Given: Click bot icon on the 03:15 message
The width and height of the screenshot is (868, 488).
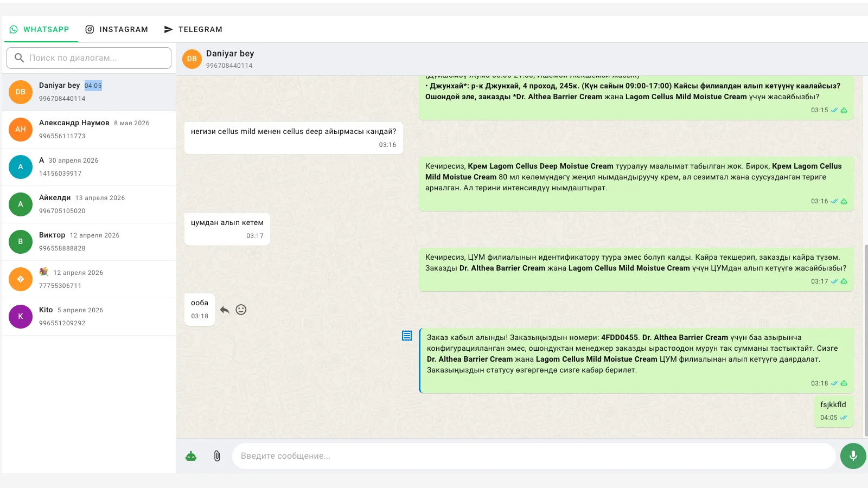Looking at the screenshot, I should click(844, 110).
